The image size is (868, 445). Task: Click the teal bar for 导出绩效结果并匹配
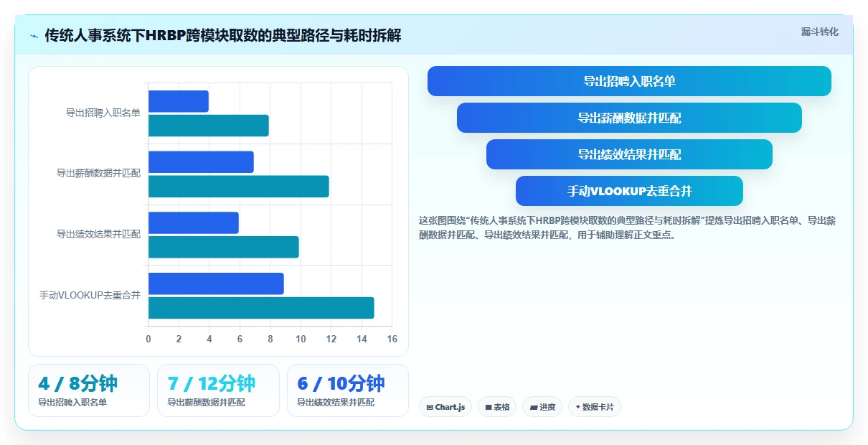(224, 247)
